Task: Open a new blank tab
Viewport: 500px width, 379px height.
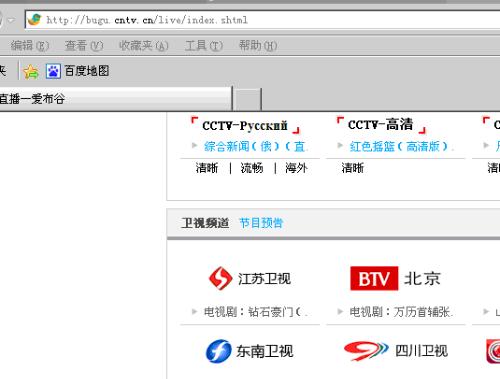Action: pos(247,99)
